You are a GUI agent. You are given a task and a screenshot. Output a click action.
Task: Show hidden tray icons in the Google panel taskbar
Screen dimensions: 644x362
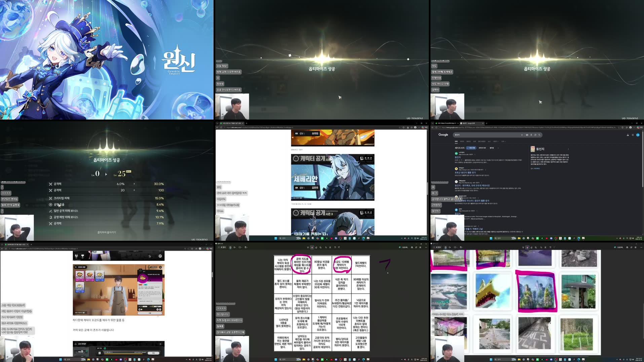617,238
